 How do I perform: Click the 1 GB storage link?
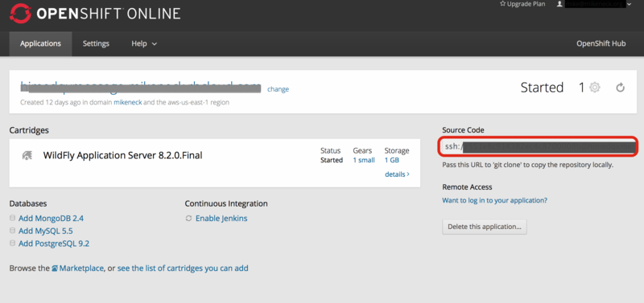coord(391,160)
